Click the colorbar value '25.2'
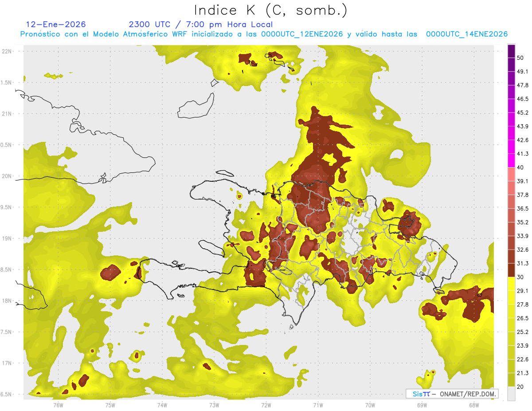Screen dimensions: 532x411 523,332
